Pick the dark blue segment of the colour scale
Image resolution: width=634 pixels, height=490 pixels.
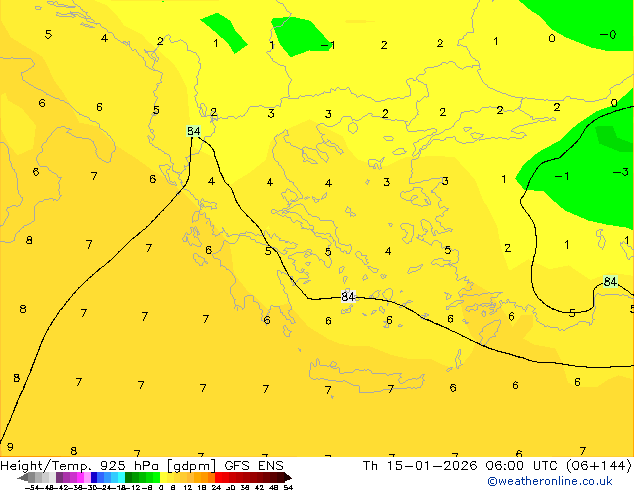[x=94, y=477]
